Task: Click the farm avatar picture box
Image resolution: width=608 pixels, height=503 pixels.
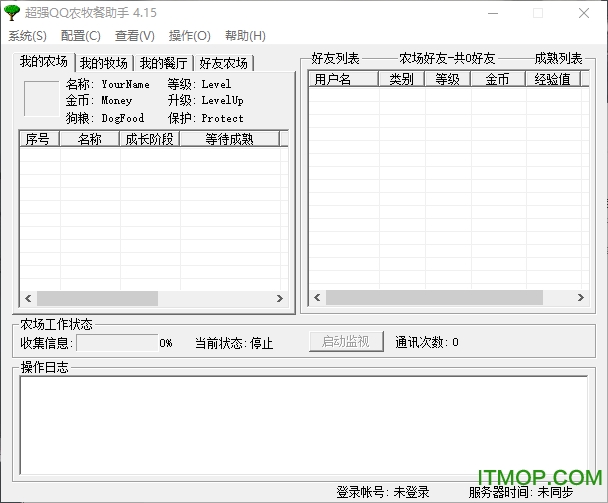Action: 42,99
